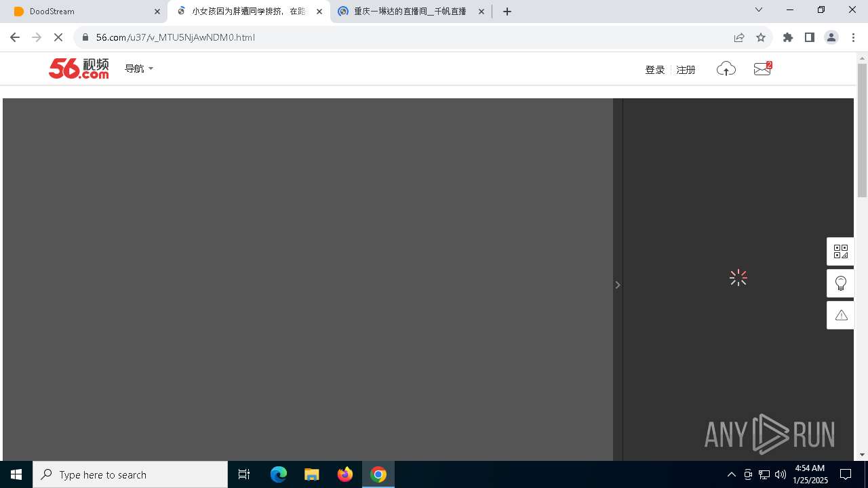Click the taskbar search box
This screenshot has height=488, width=868.
[130, 474]
